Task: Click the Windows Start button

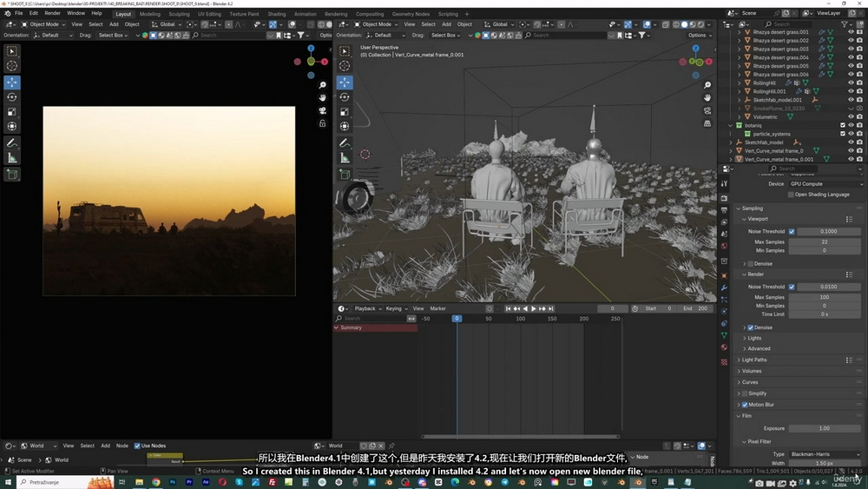Action: pos(8,482)
